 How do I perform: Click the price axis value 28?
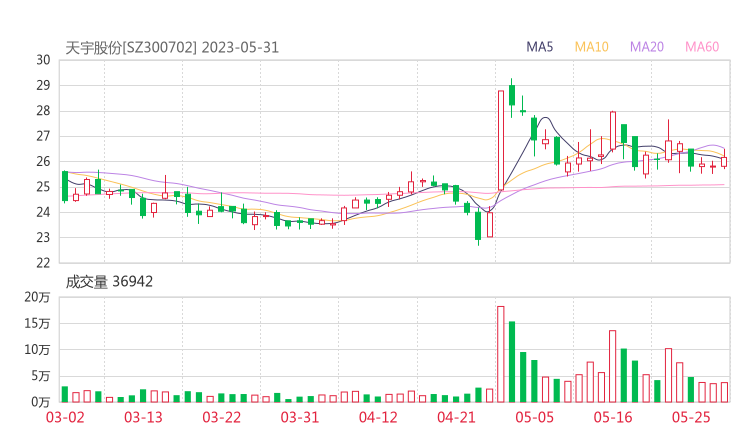pos(43,111)
